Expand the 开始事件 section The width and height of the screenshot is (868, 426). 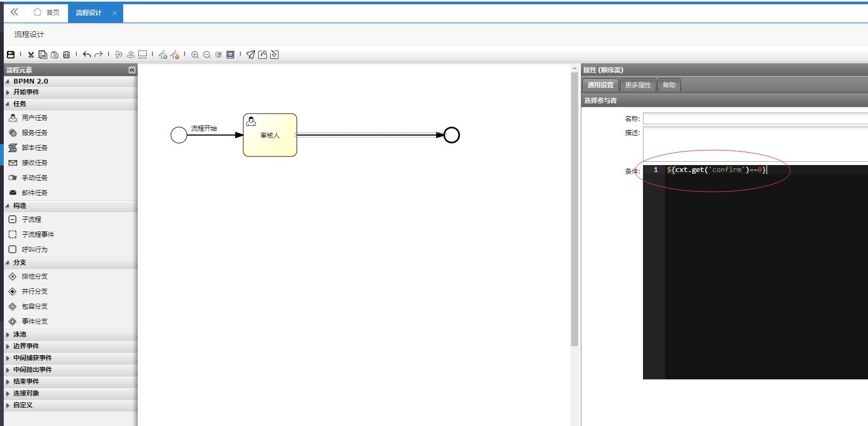(26, 92)
